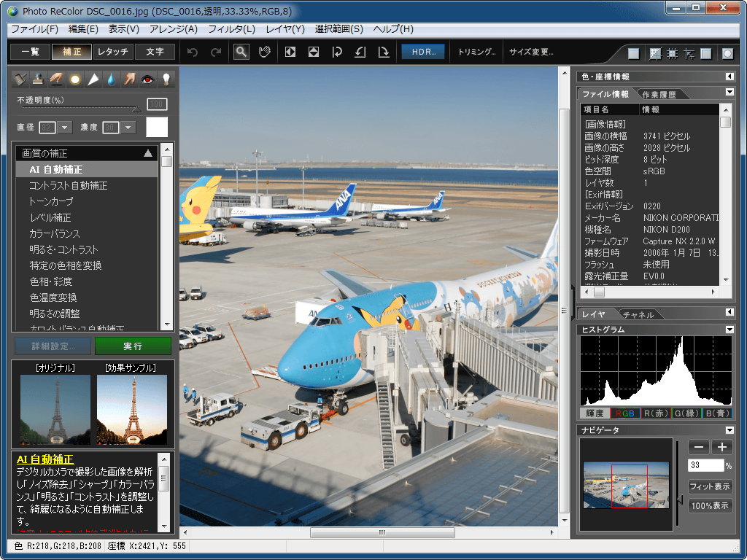Select the glowing circle dodge tool

click(75, 79)
